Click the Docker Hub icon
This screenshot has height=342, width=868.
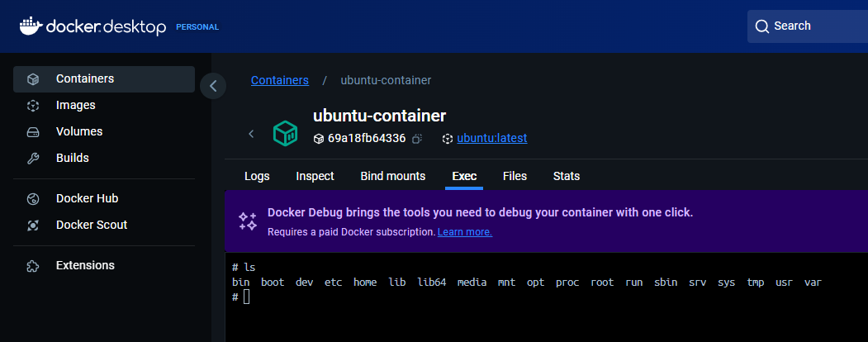coord(33,199)
